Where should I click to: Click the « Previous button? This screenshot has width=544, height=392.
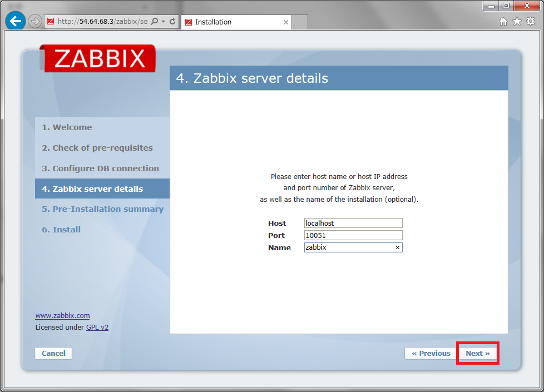pyautogui.click(x=431, y=353)
